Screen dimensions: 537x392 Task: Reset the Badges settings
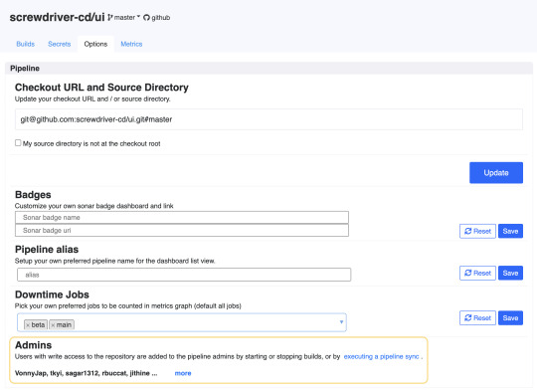477,231
